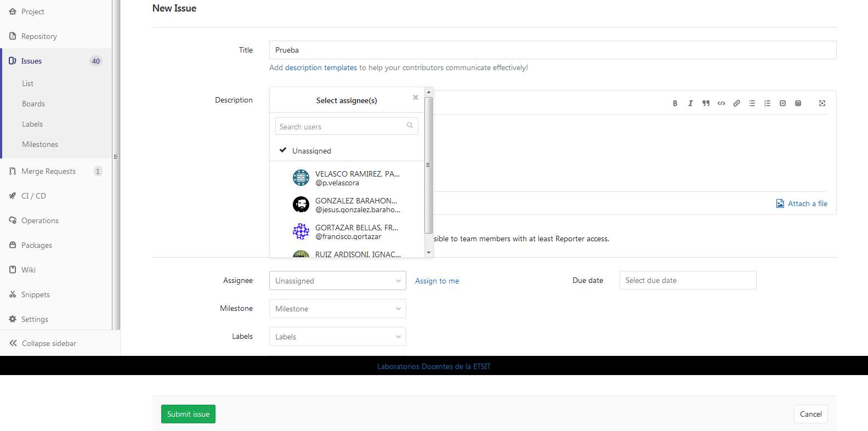Image resolution: width=868 pixels, height=431 pixels.
Task: Click the Submit issue button
Action: [x=188, y=414]
